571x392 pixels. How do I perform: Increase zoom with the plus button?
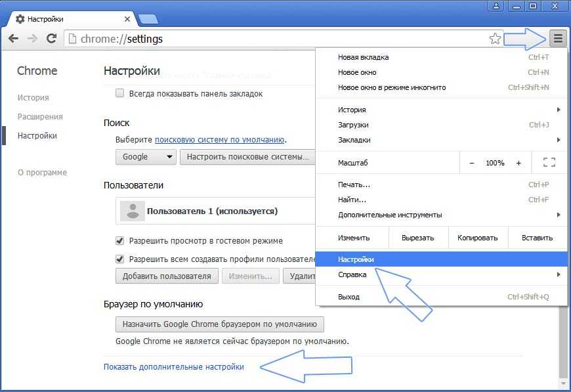(x=518, y=163)
